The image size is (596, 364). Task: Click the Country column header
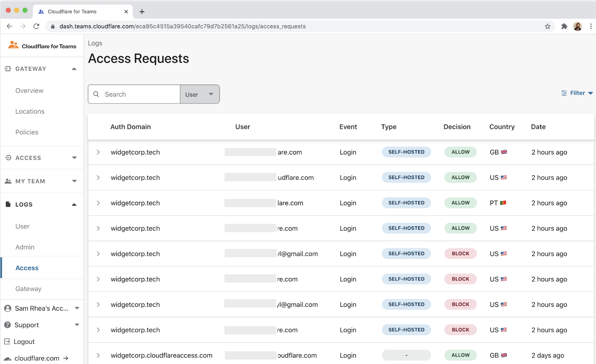502,127
